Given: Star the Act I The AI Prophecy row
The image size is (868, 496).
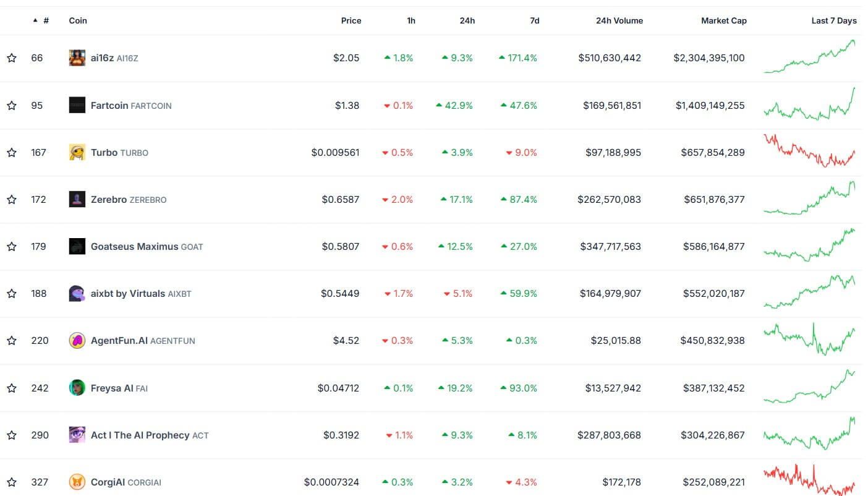Looking at the screenshot, I should click(12, 435).
